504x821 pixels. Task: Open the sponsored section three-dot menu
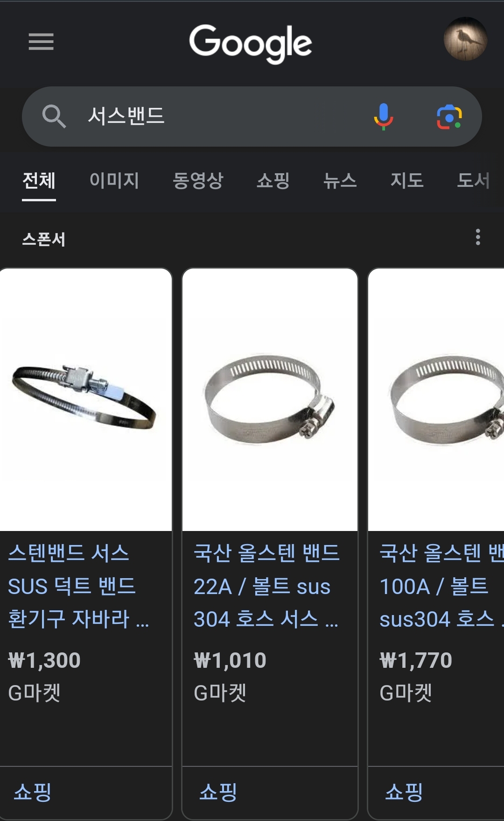point(477,237)
